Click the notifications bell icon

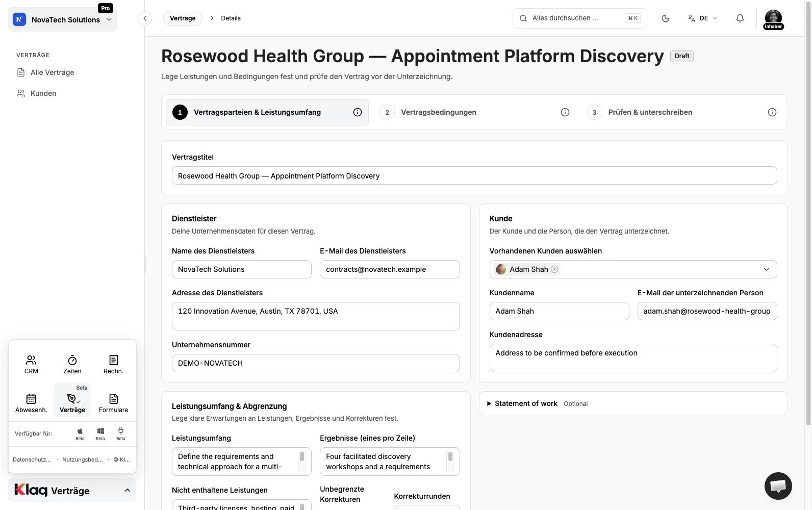[740, 18]
